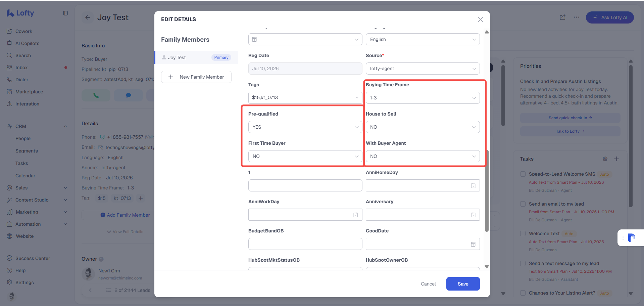Collapse the CRM section

click(x=65, y=126)
